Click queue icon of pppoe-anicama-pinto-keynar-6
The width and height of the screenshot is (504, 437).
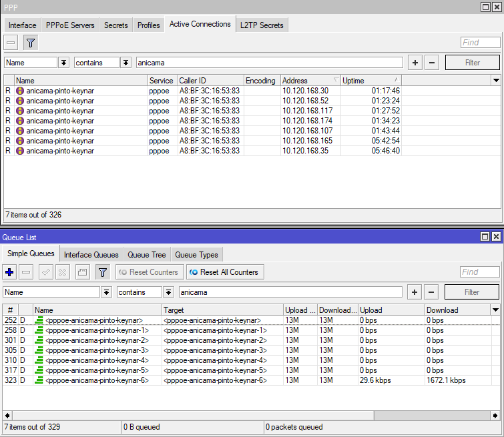(39, 380)
